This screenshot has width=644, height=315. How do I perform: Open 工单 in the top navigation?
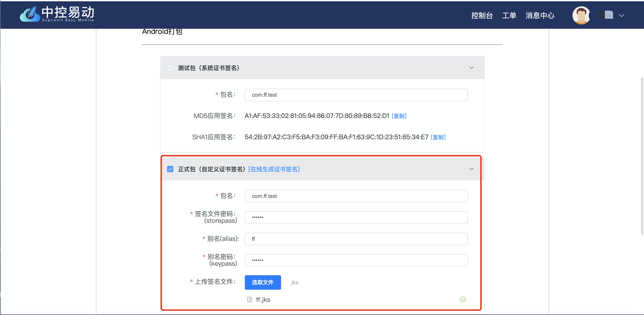509,15
